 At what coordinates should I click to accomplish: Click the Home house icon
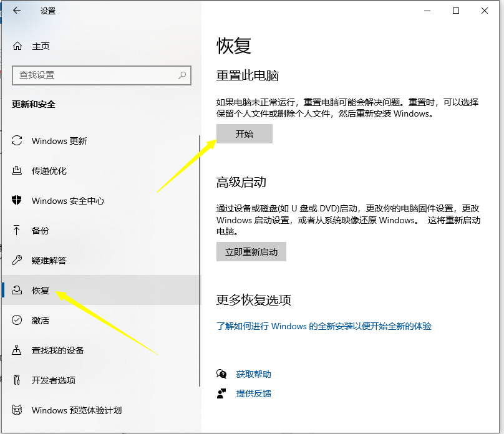17,46
